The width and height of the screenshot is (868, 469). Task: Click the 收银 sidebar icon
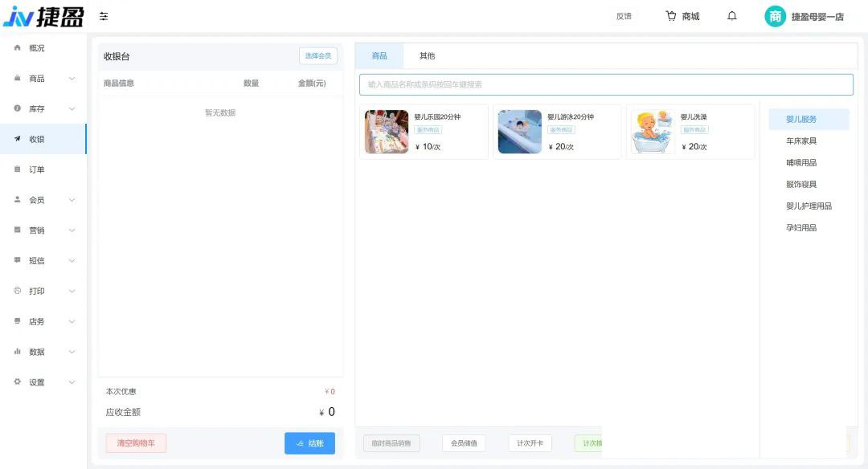17,139
